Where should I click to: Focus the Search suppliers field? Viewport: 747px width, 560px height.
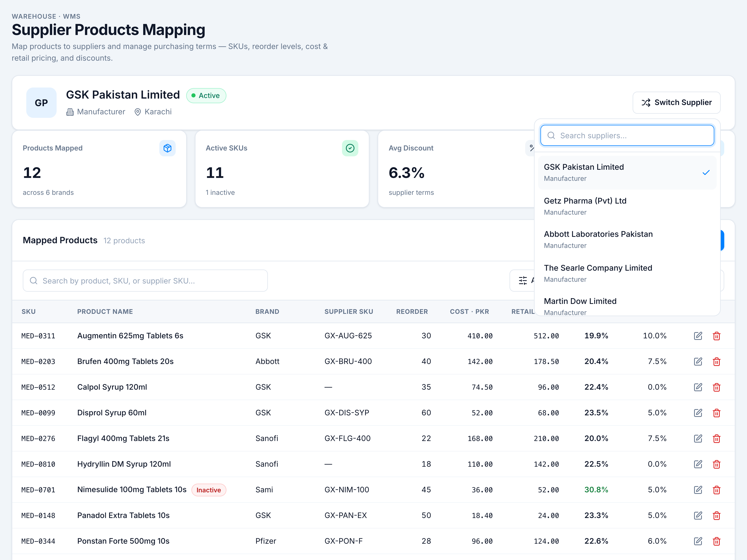627,135
